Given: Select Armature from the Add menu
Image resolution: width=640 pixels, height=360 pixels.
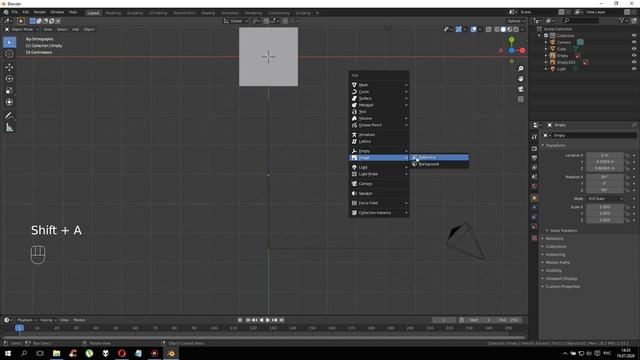Looking at the screenshot, I should tap(379, 135).
